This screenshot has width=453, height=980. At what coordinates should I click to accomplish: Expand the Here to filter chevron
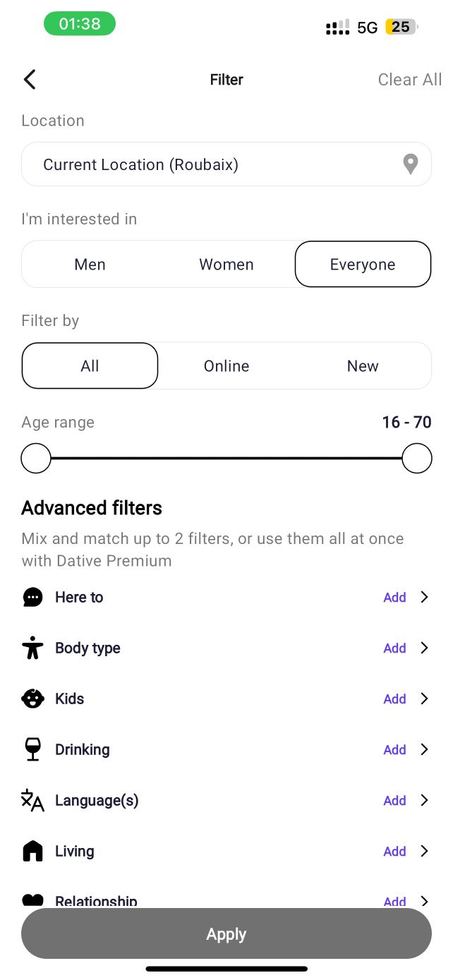[x=424, y=598]
